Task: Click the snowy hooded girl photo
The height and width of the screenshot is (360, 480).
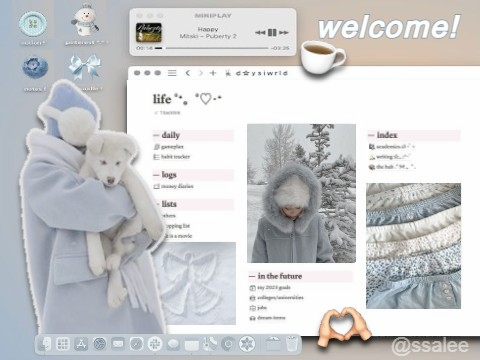Action: coord(301,193)
